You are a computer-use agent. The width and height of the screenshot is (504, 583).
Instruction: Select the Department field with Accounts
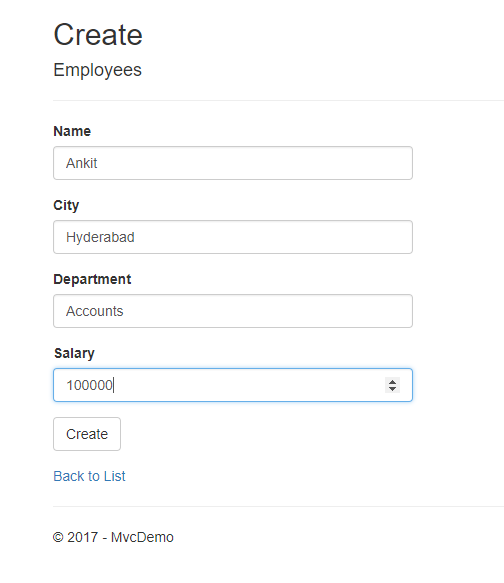233,311
